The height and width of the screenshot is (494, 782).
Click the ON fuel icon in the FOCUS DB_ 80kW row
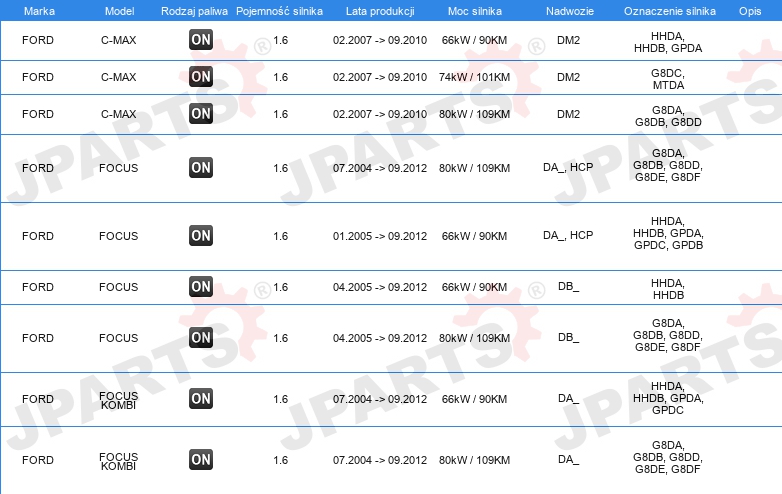click(x=201, y=338)
